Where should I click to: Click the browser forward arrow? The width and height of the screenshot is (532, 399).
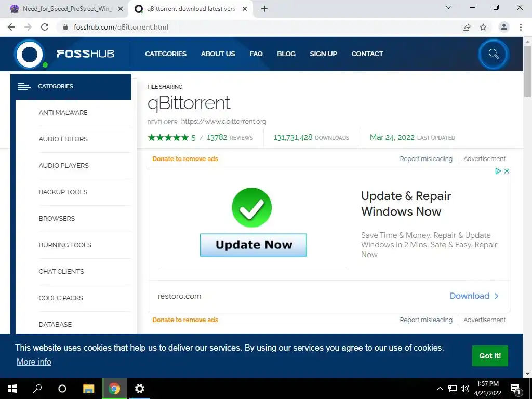click(28, 27)
